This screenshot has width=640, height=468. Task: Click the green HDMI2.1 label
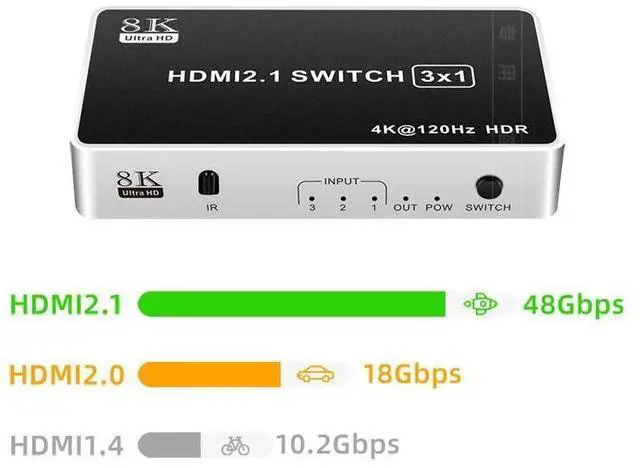[66, 304]
